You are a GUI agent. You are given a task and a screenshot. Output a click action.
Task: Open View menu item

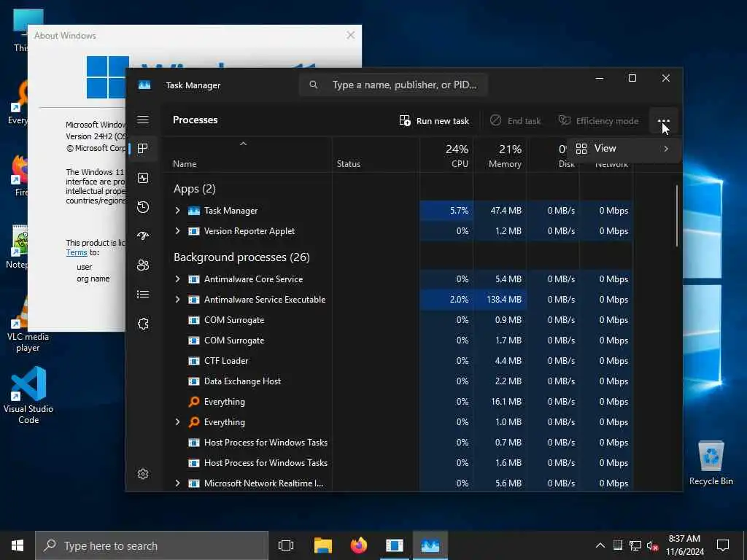(625, 149)
